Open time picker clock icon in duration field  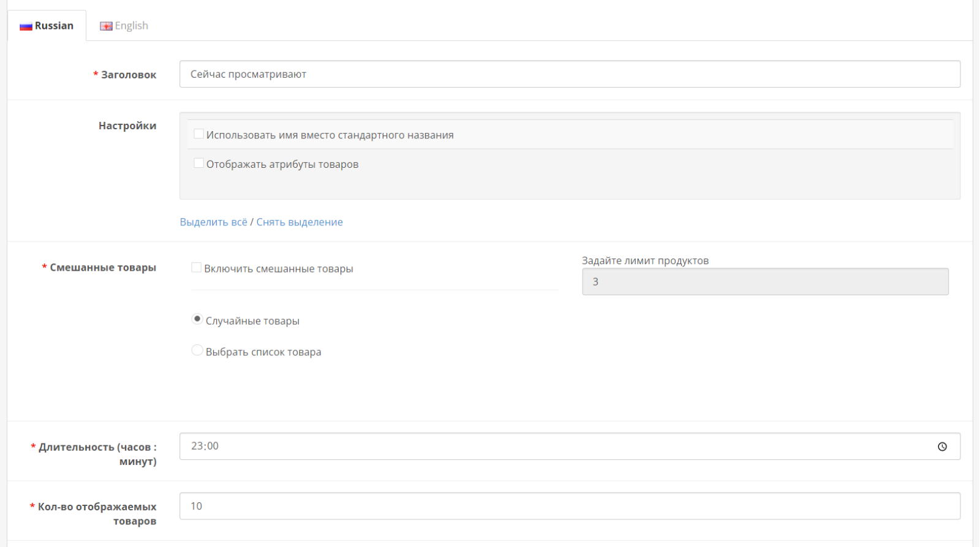(942, 447)
